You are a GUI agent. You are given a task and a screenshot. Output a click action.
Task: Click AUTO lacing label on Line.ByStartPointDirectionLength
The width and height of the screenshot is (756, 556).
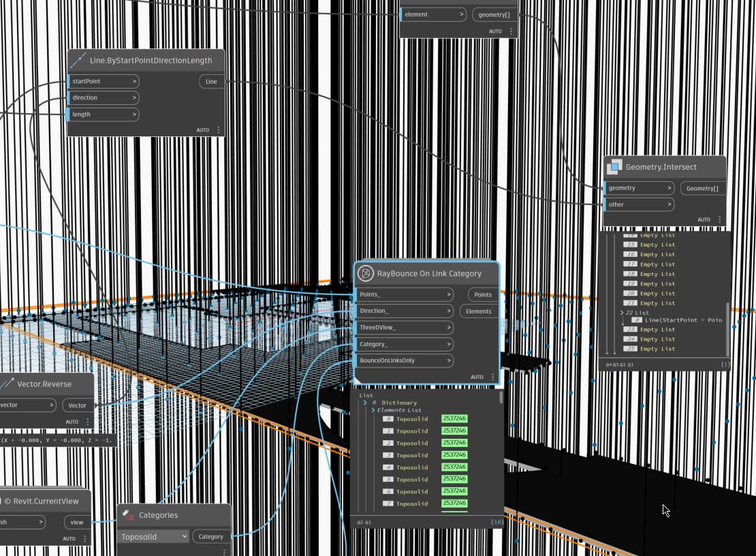(x=203, y=130)
